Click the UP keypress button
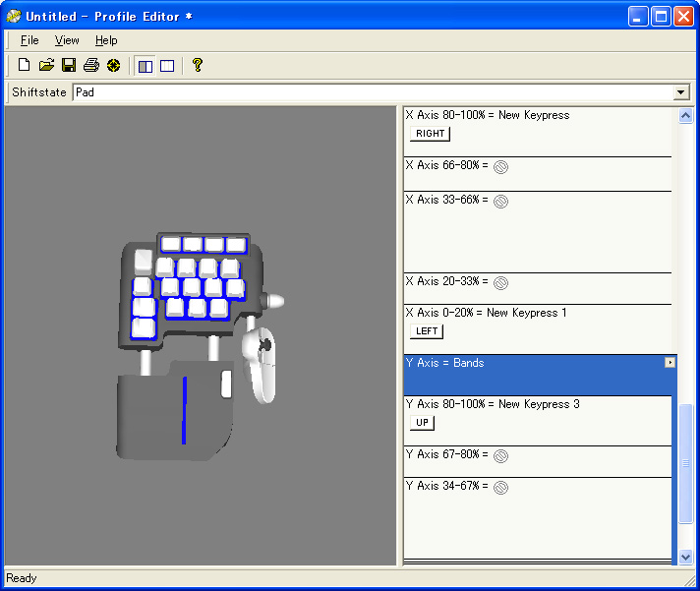Image resolution: width=700 pixels, height=591 pixels. coord(422,422)
